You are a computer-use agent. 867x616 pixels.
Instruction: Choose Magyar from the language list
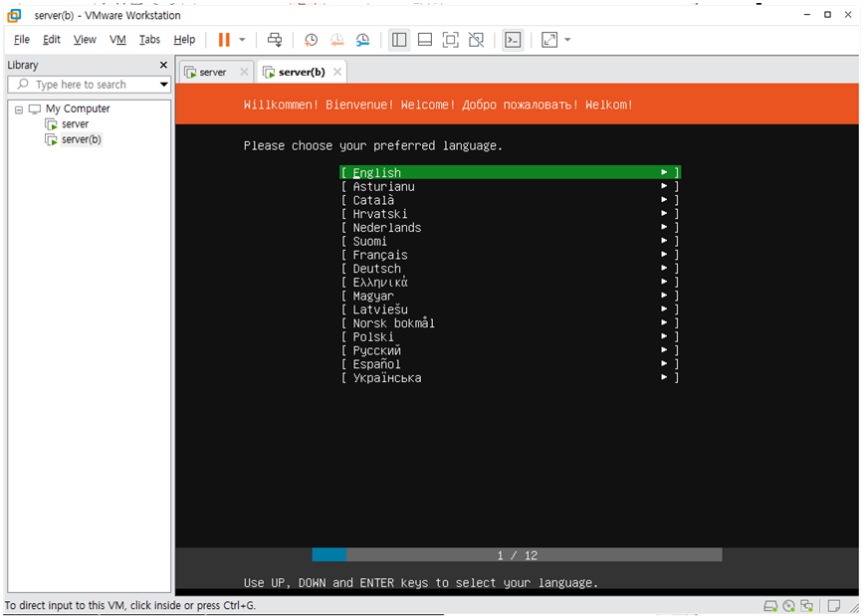[510, 296]
